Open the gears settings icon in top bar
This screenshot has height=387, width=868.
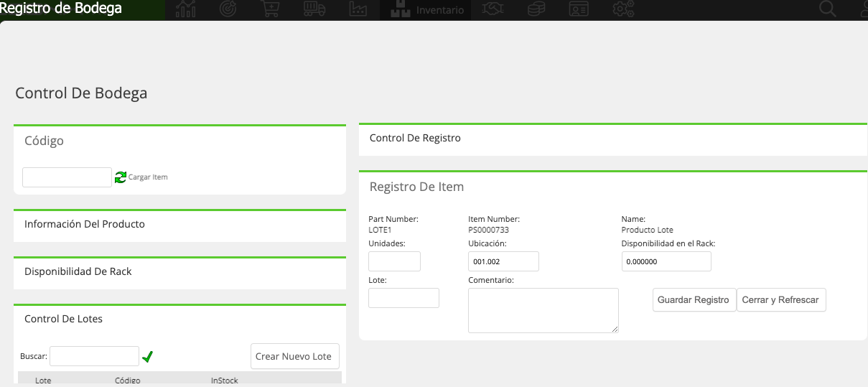[x=622, y=9]
